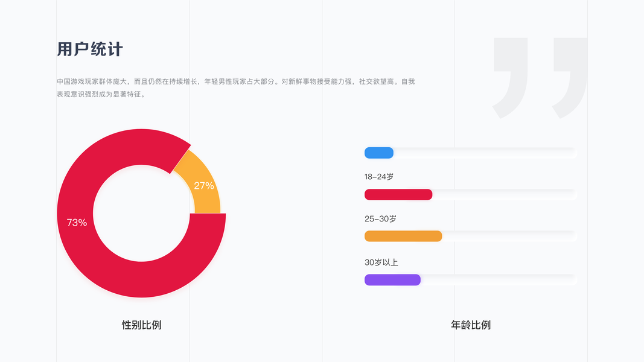Click the orange 25–30岁 progress bar

tap(403, 236)
